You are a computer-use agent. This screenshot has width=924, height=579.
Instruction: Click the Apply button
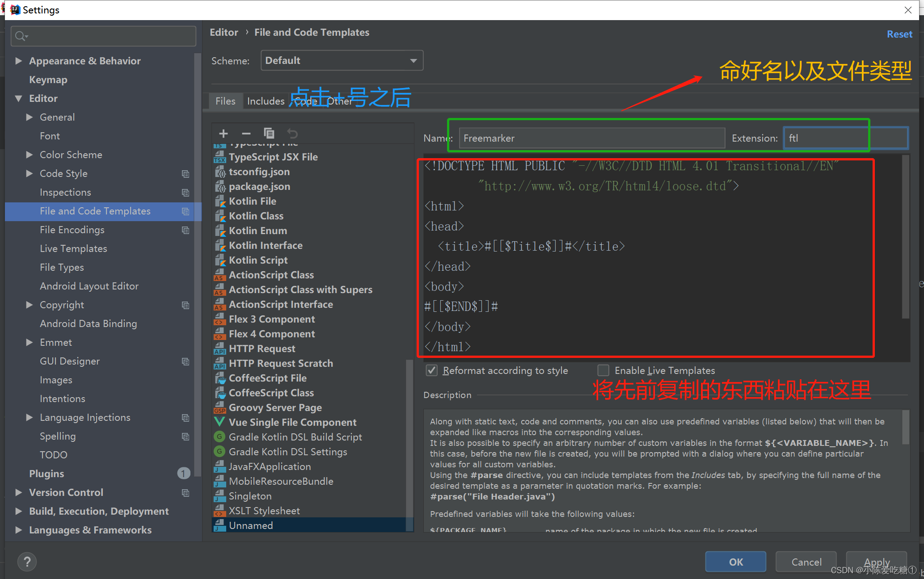click(x=876, y=562)
